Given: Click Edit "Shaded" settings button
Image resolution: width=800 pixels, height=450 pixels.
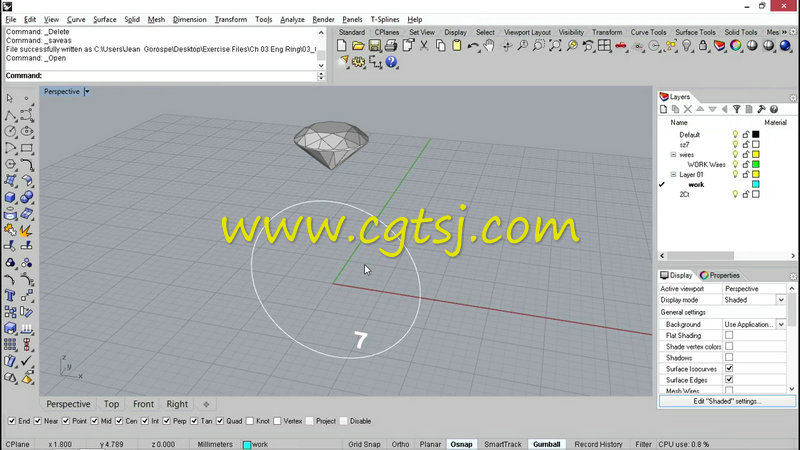Looking at the screenshot, I should coord(727,402).
